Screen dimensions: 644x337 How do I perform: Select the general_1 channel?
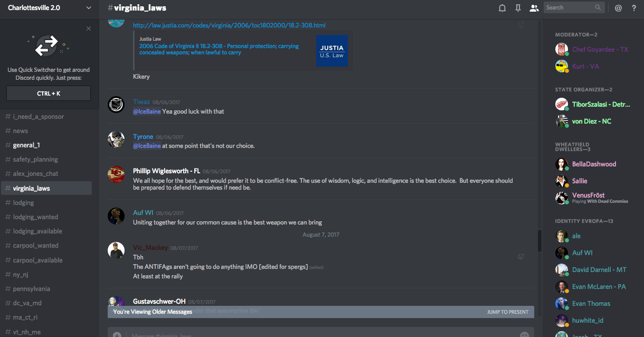26,145
